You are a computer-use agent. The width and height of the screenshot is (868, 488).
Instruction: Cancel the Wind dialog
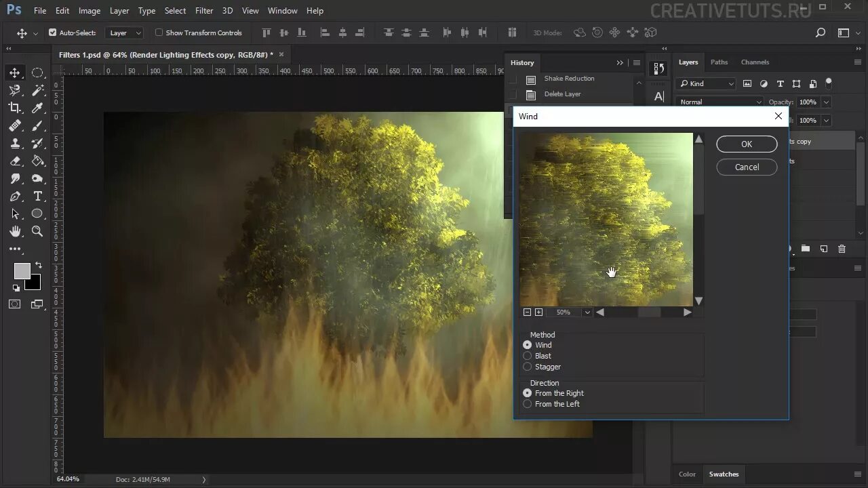[746, 167]
